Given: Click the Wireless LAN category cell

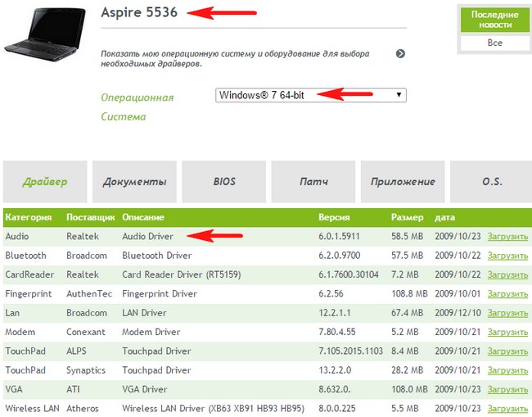Looking at the screenshot, I should coord(32,409).
